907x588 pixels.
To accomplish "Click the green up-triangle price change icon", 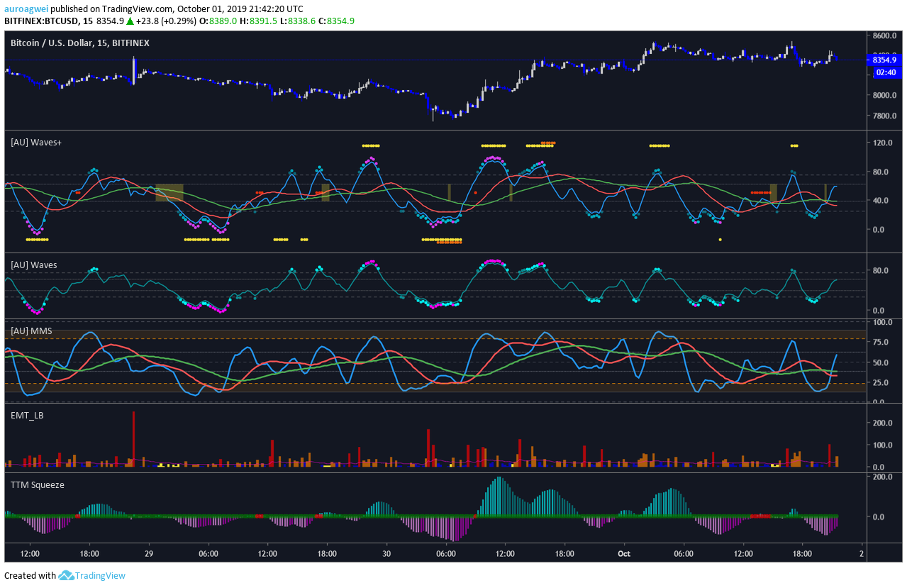I will [130, 21].
